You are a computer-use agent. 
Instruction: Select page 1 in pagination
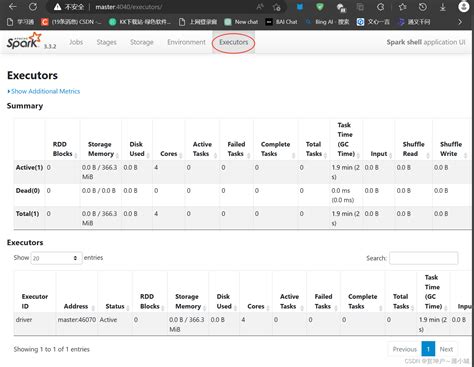point(428,349)
